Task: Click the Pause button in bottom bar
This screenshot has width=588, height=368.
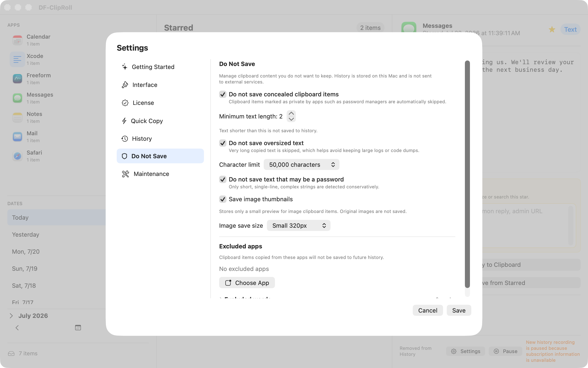Action: (505, 351)
